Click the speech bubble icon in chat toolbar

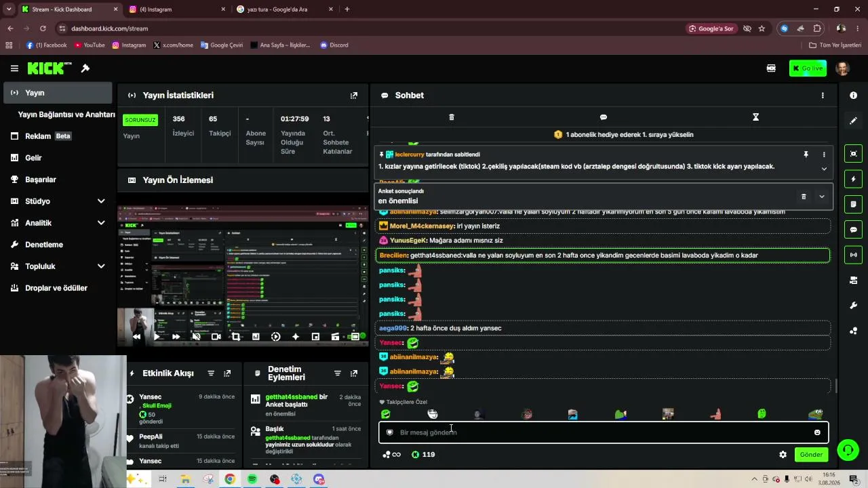point(604,117)
